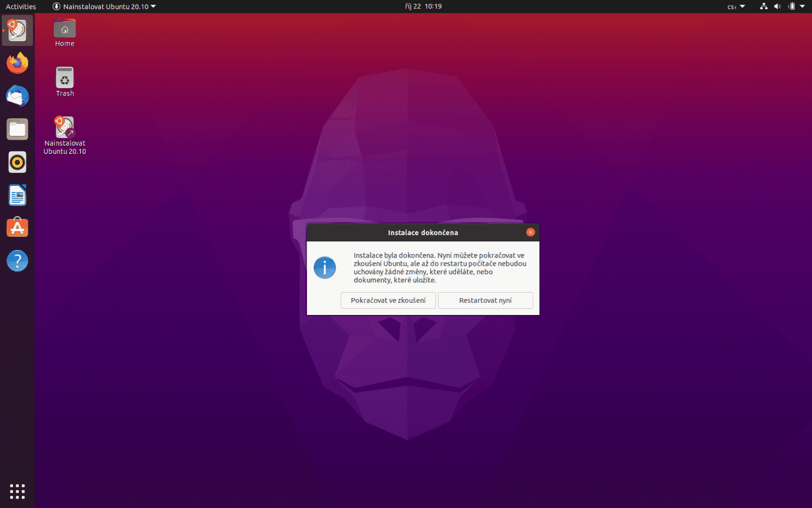Open the CS1 keyboard layout dropdown
Image resolution: width=812 pixels, height=508 pixels.
tap(735, 7)
